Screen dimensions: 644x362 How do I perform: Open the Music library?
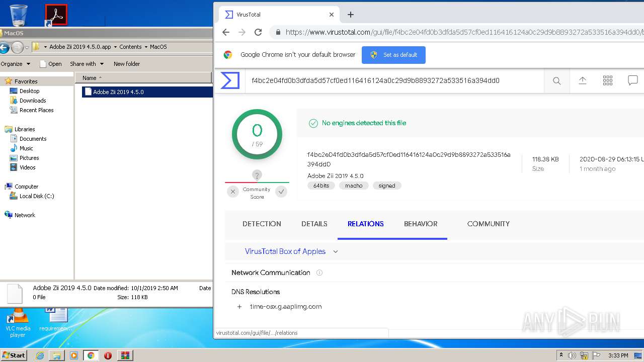(x=26, y=148)
